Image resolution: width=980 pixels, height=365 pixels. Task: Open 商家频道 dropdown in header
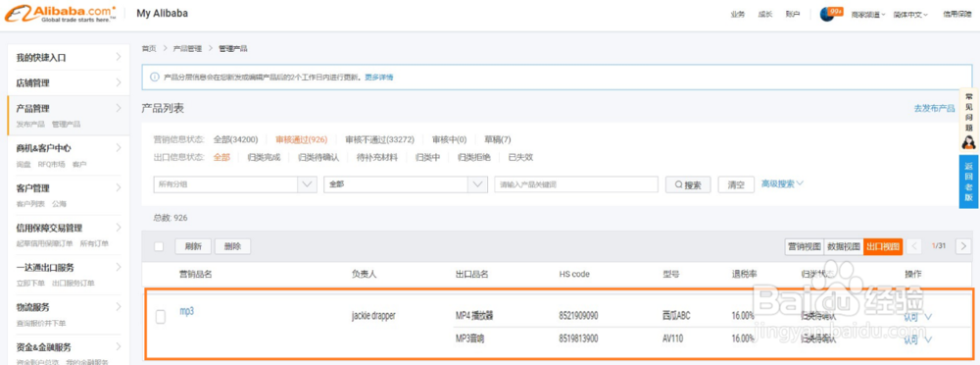(x=868, y=15)
